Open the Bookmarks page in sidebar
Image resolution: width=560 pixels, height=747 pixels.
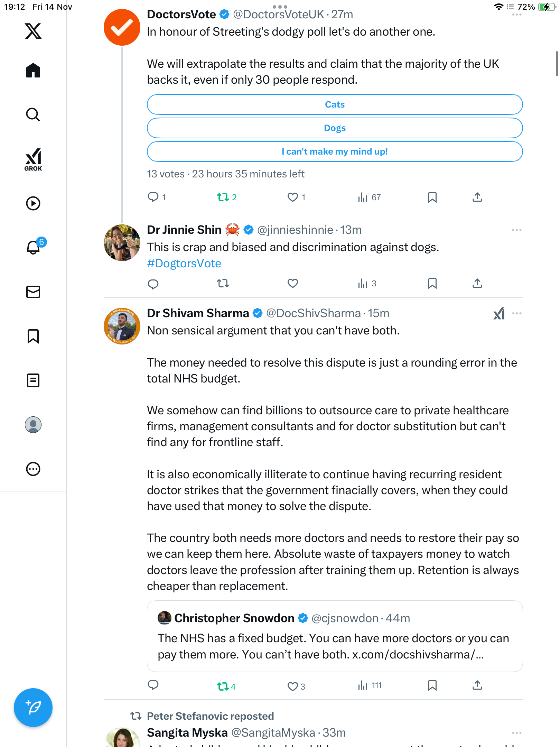tap(33, 336)
